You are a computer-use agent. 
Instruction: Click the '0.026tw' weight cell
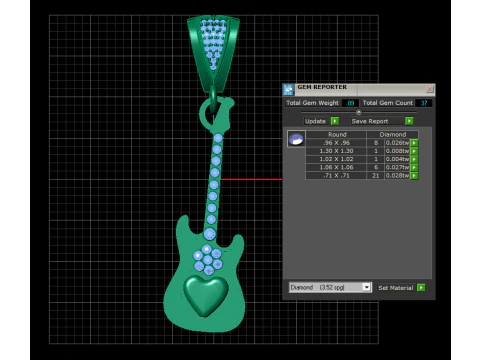point(397,143)
